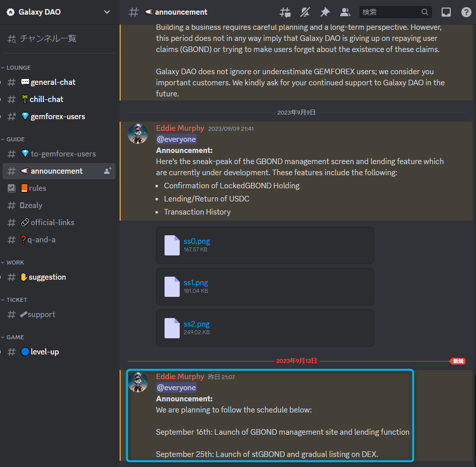
Task: Toggle notification settings bell icon
Action: coord(305,12)
